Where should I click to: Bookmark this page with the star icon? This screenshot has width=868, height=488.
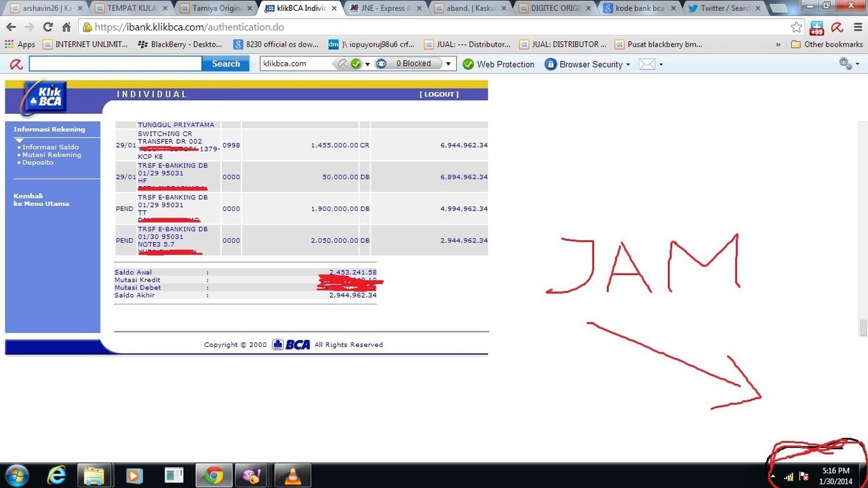797,27
